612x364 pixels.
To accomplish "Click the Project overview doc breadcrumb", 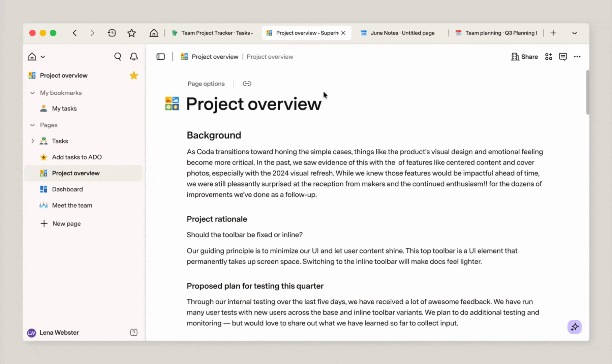I will [209, 57].
